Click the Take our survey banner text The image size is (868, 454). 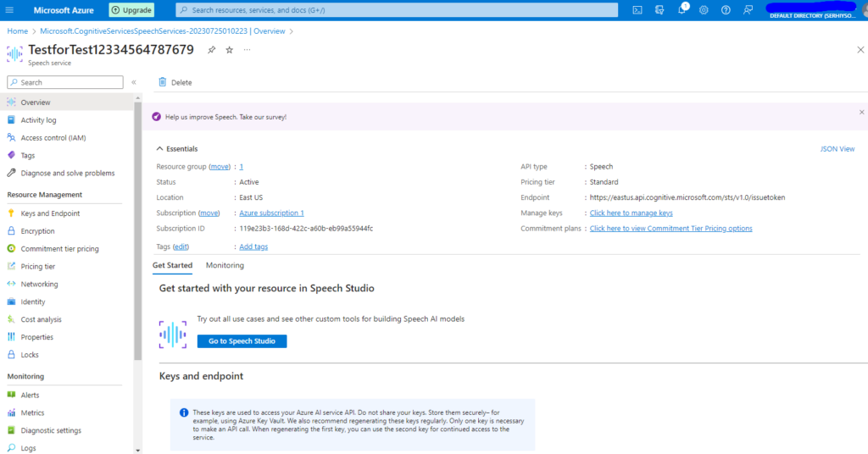pos(225,117)
